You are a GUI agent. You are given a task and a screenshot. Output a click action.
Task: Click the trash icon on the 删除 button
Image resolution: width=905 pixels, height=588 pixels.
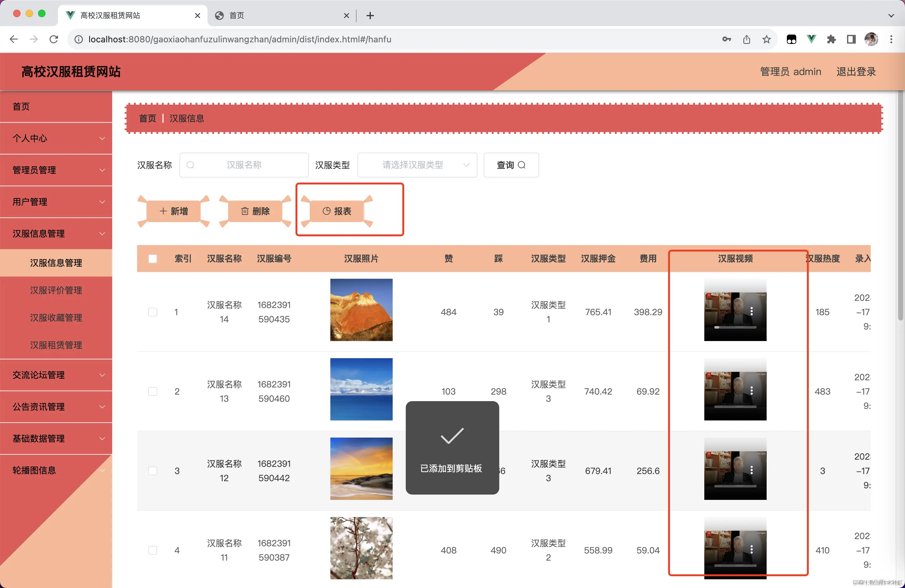pyautogui.click(x=245, y=211)
